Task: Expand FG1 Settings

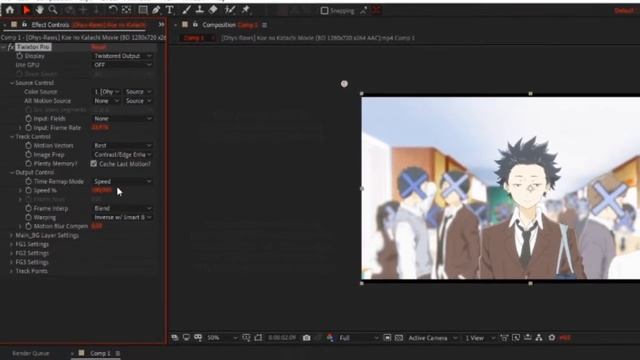Action: tap(11, 244)
